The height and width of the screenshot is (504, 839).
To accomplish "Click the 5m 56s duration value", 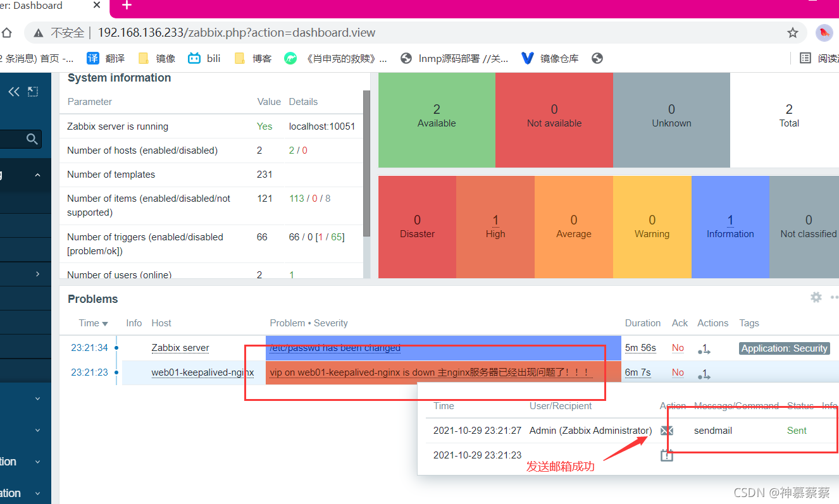I will click(x=640, y=348).
